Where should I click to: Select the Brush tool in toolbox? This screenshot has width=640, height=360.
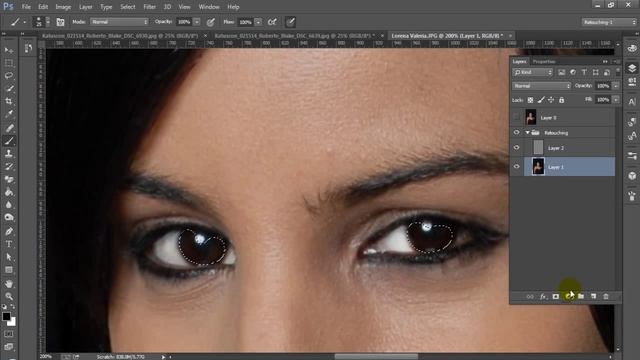(9, 141)
